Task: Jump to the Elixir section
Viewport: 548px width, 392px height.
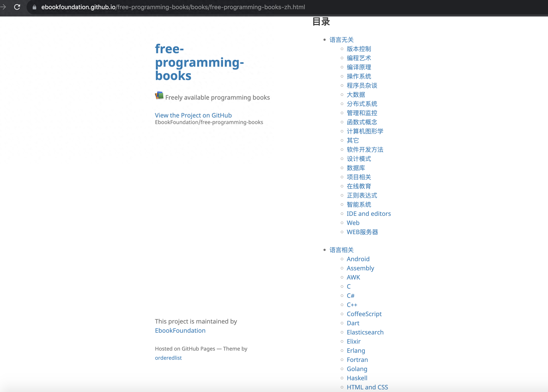Action: (354, 342)
